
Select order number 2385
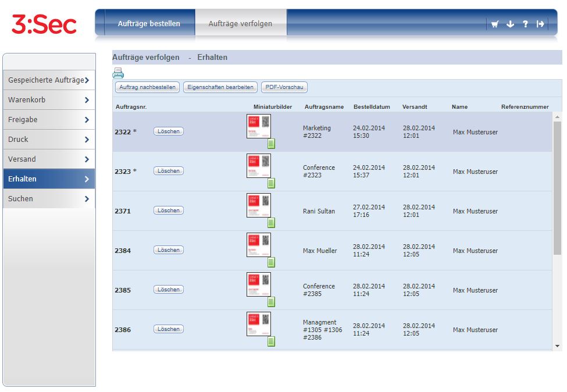(123, 290)
